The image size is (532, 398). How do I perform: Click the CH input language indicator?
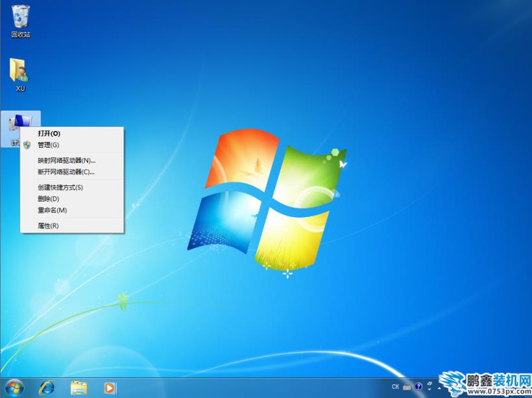tap(395, 387)
